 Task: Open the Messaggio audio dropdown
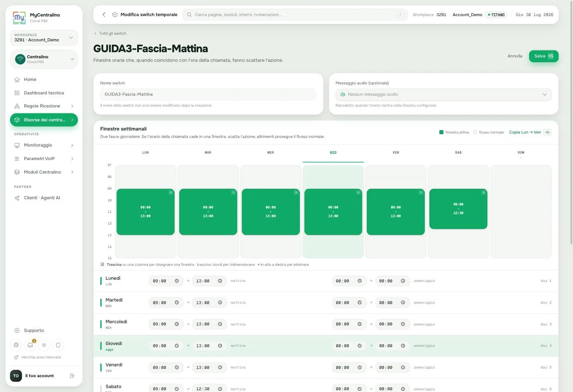point(443,94)
